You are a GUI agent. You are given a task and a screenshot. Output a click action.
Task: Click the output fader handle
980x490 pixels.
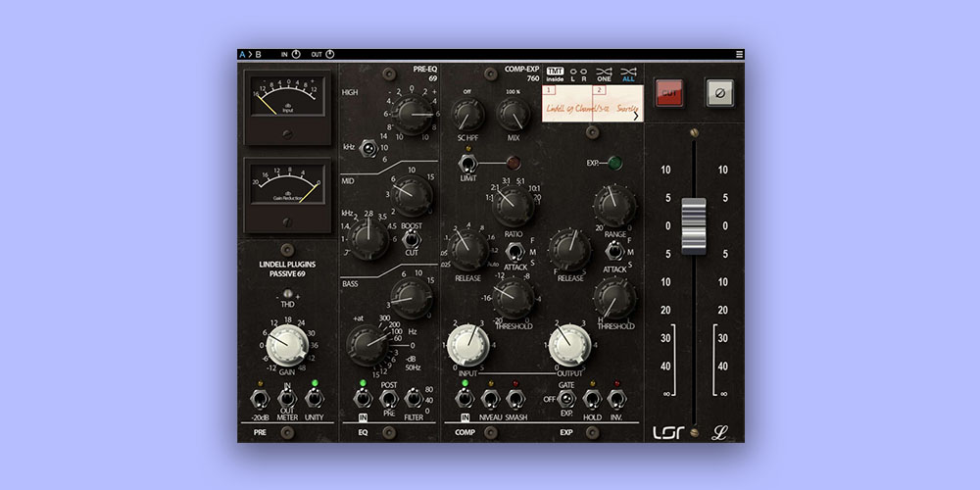point(693,226)
